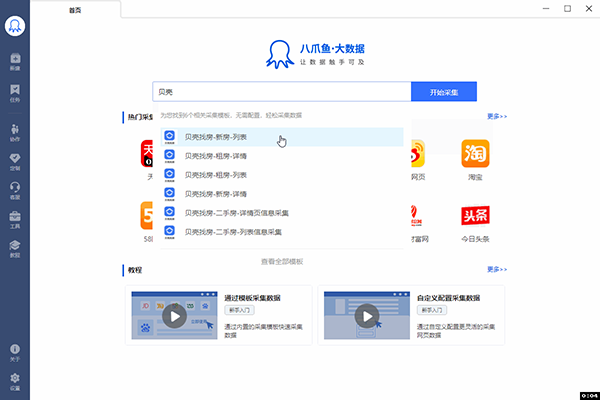Switch to the 首页 tab
The height and width of the screenshot is (400, 600).
(76, 9)
